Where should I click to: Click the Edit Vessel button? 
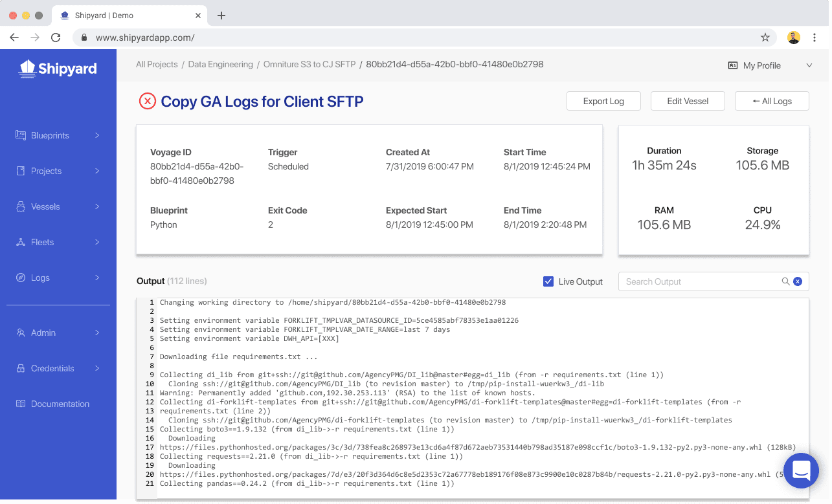(688, 101)
